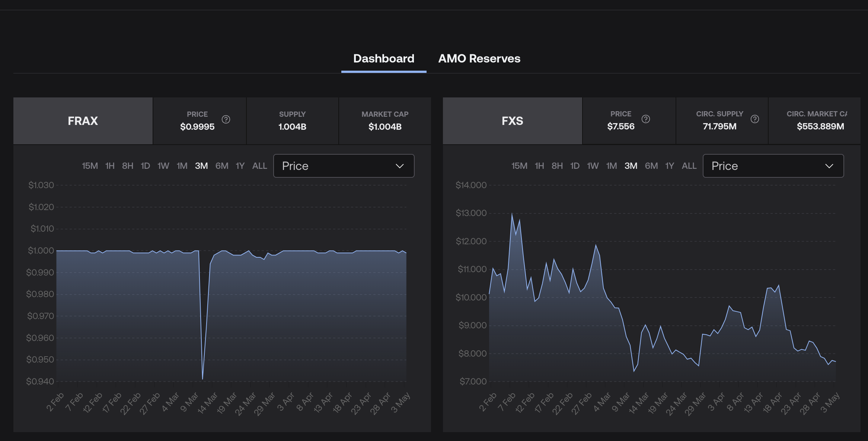
Task: Click the FXS header tile
Action: click(513, 121)
